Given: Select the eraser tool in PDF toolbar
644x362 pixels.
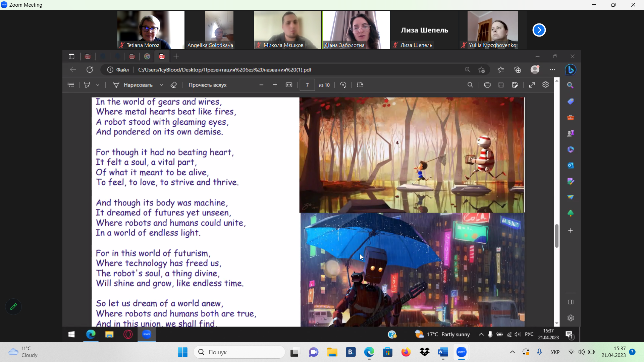Looking at the screenshot, I should [x=173, y=85].
